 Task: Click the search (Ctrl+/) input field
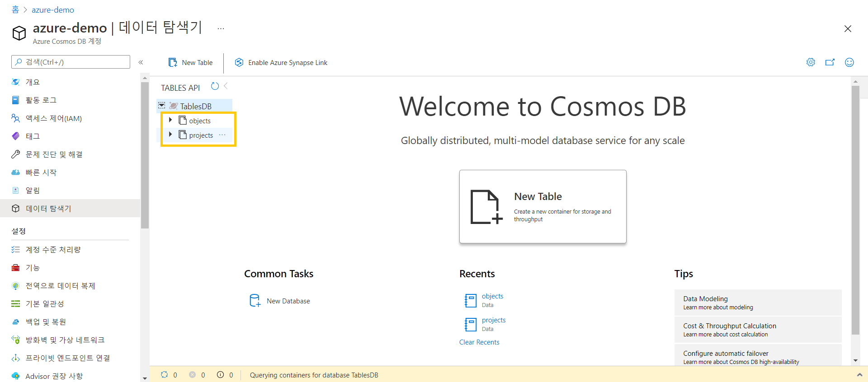[x=71, y=62]
